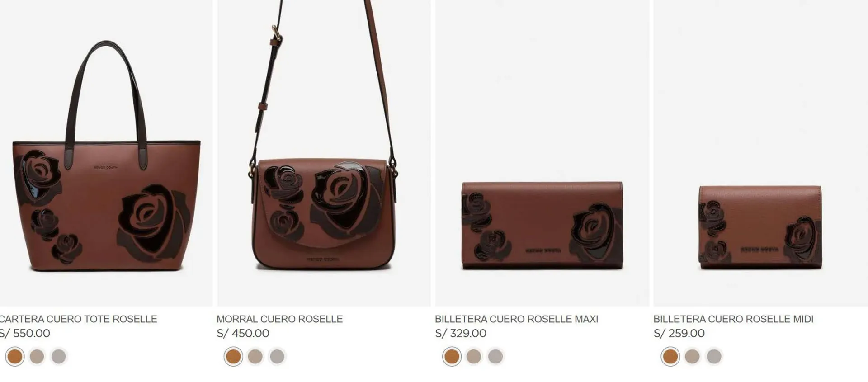Viewport: 868px width, 382px height.
Task: Pick gray swatch for Billetera Roselle Maxi
Action: [495, 357]
